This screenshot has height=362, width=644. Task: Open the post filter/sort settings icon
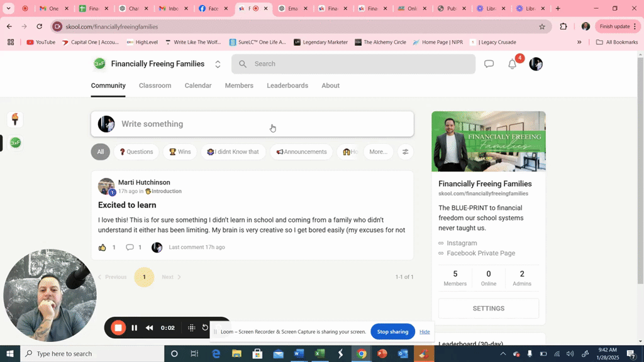406,152
